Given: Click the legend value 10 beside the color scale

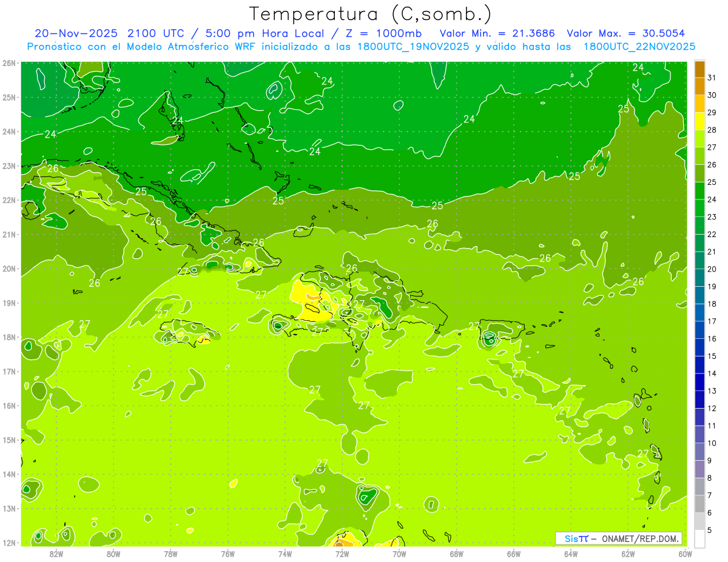Looking at the screenshot, I should (712, 443).
